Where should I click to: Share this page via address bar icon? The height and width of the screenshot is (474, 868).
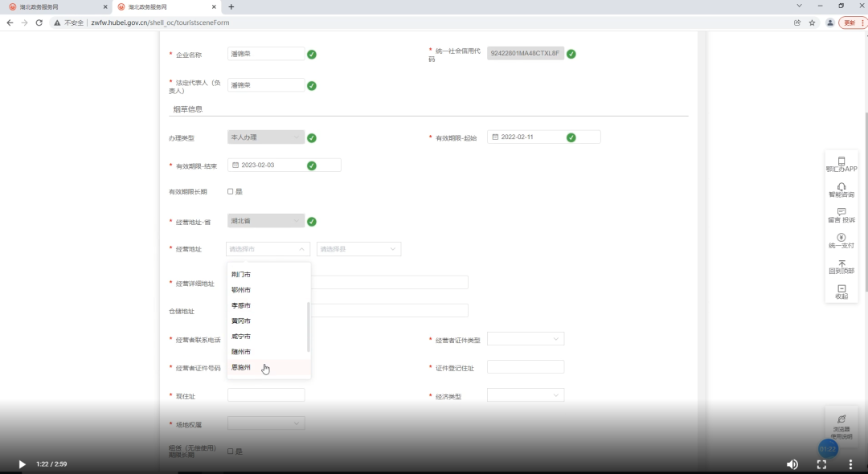797,22
